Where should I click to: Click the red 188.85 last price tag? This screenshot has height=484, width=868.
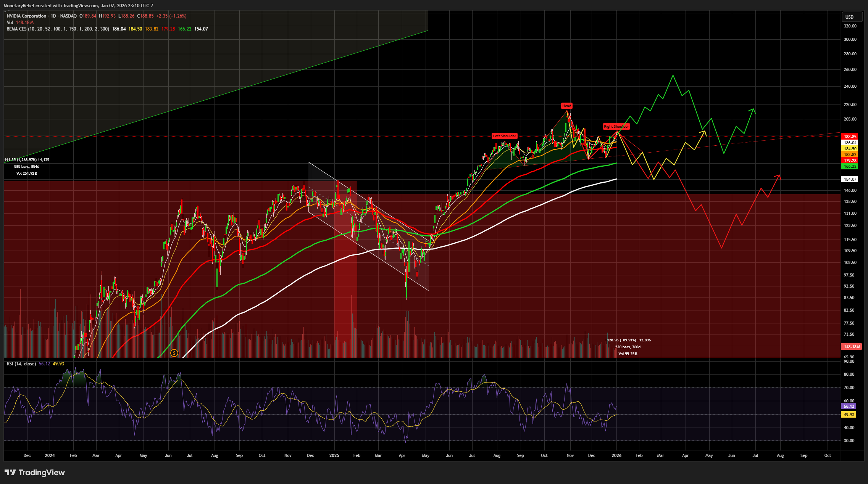tap(850, 137)
